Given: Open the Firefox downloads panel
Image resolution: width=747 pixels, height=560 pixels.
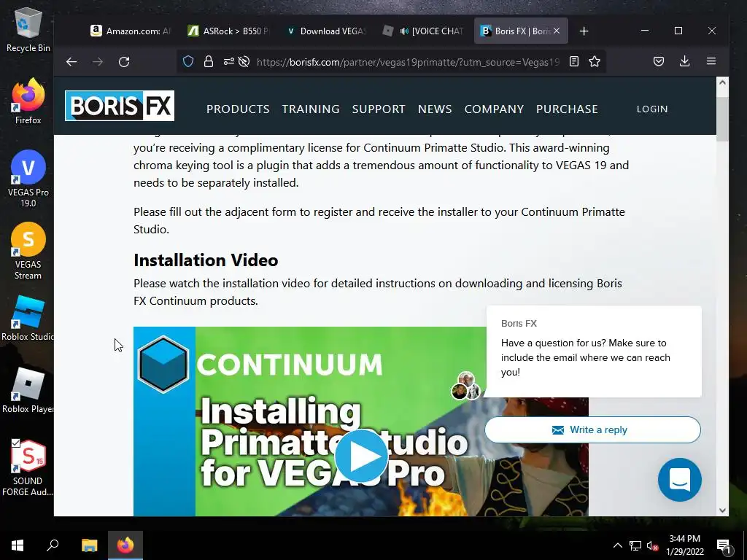Looking at the screenshot, I should point(684,61).
